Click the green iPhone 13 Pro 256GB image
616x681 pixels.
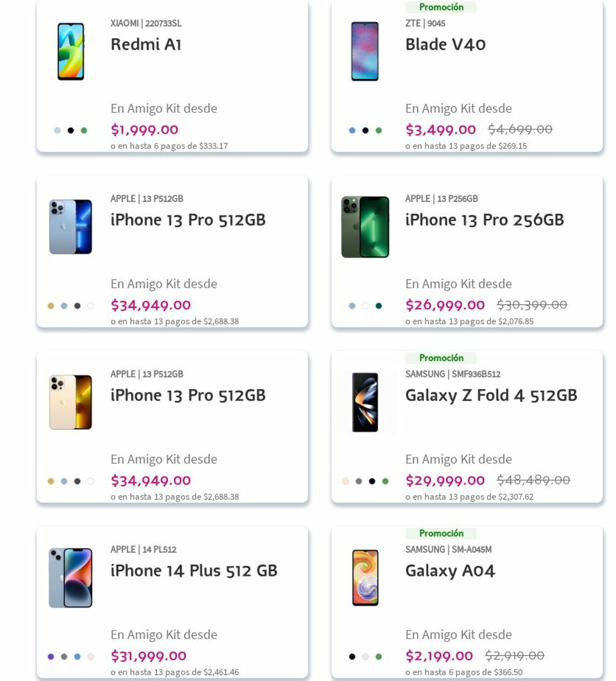[x=365, y=227]
